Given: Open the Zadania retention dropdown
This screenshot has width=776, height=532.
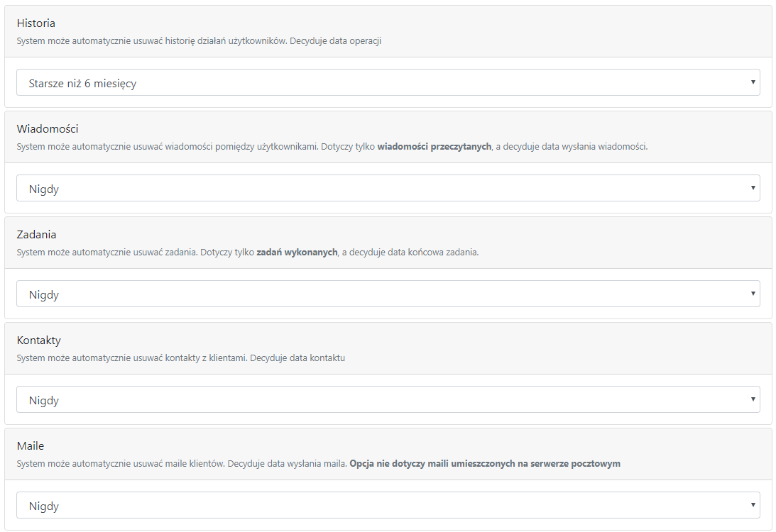Looking at the screenshot, I should pos(388,294).
